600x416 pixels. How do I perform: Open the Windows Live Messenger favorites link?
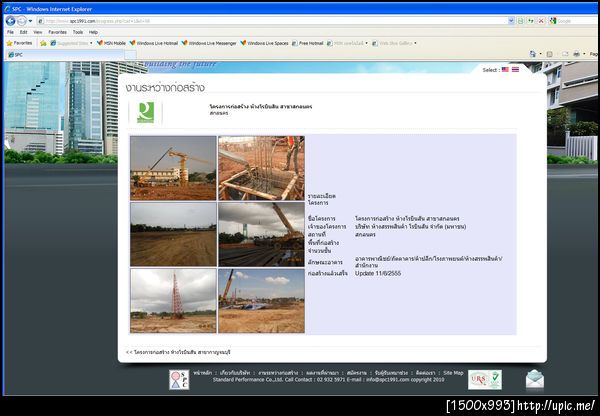click(209, 43)
